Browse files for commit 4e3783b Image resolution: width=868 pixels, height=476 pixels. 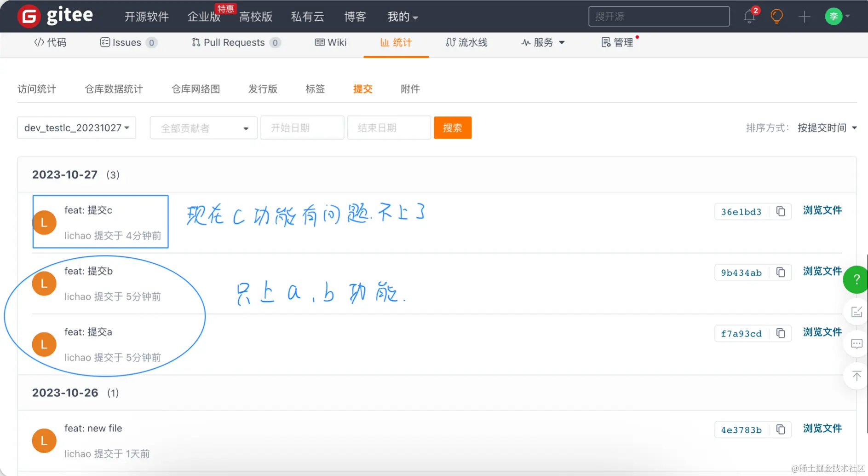coord(822,428)
